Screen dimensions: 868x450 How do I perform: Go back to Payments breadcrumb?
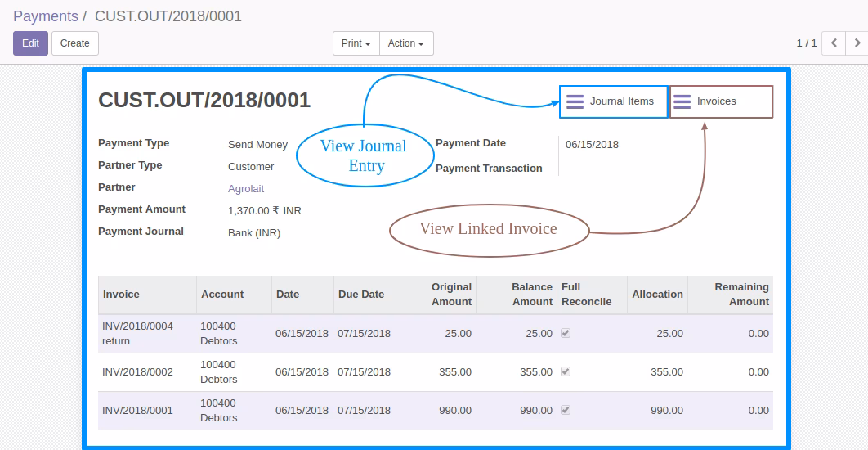46,16
